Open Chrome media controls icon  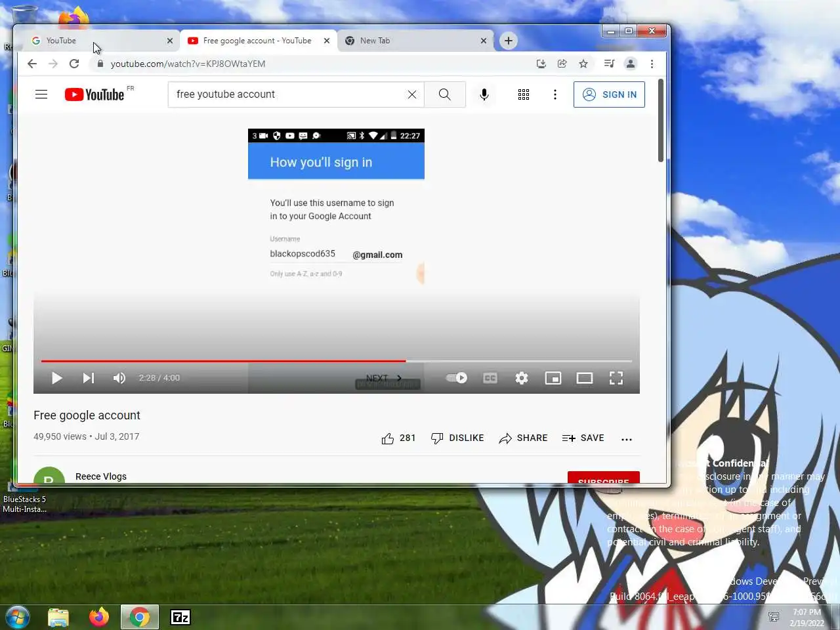pos(609,64)
